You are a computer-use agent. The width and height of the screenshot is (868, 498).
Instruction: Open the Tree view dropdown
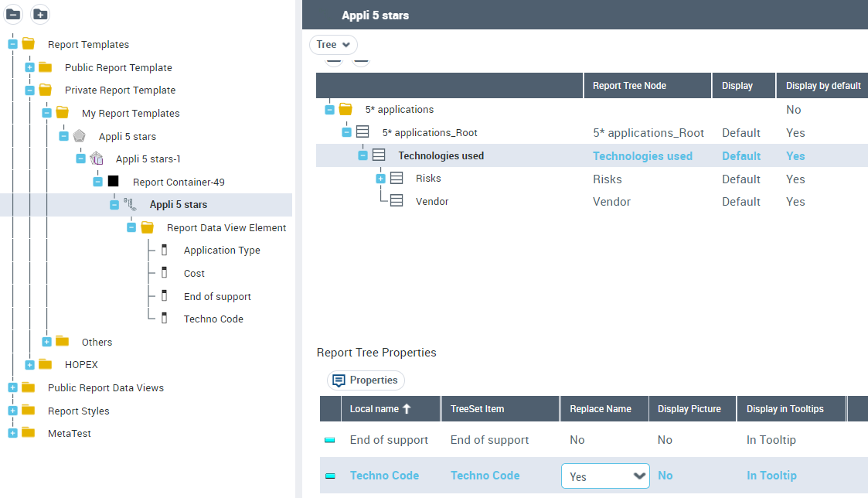(x=333, y=45)
